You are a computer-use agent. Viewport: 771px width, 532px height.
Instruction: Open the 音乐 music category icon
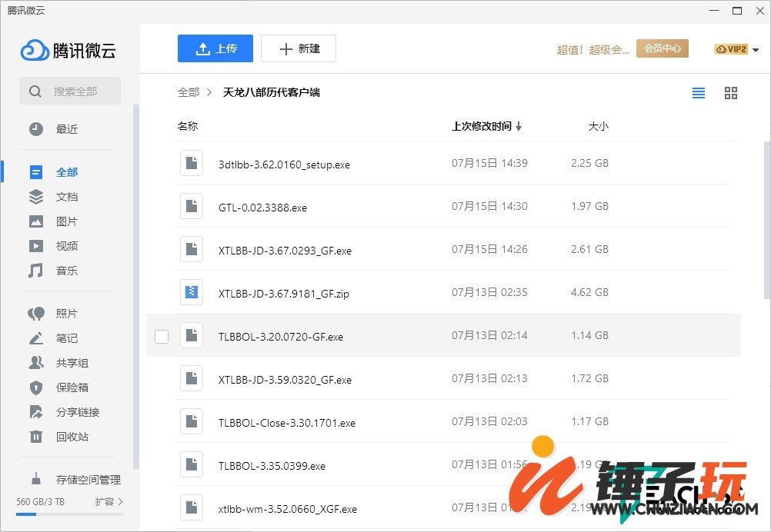click(36, 271)
